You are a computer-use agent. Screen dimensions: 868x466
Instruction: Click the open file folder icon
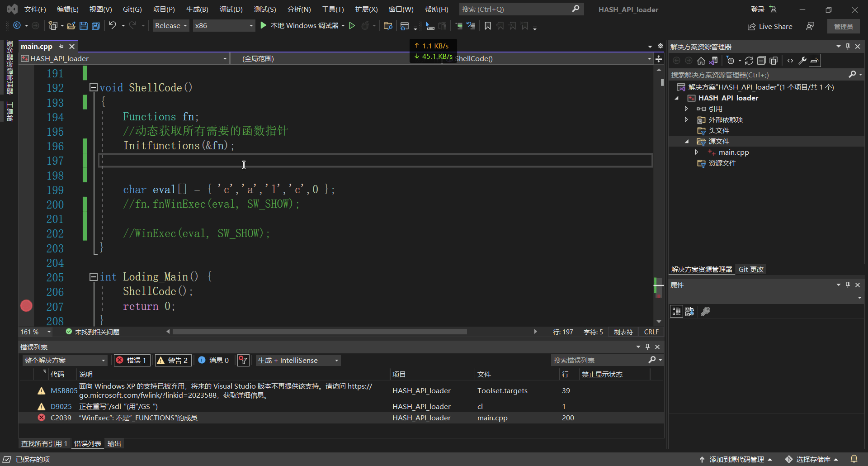coord(71,26)
